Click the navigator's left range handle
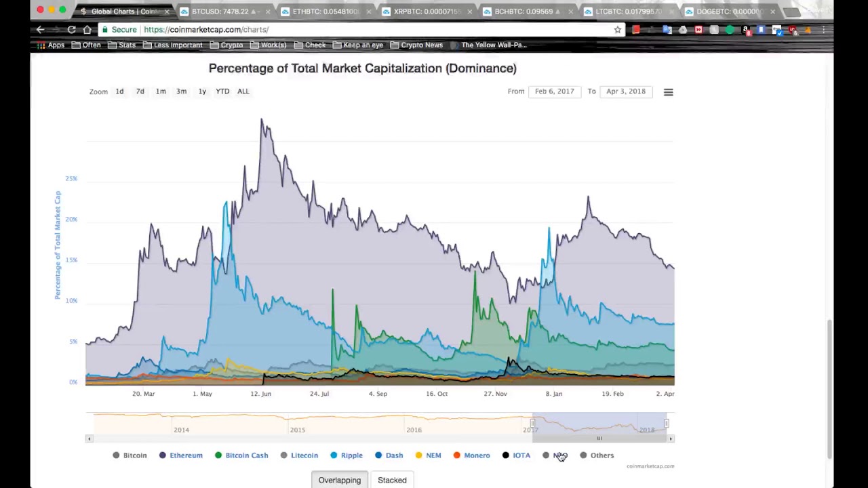Screen dimensions: 868x488 tap(532, 424)
